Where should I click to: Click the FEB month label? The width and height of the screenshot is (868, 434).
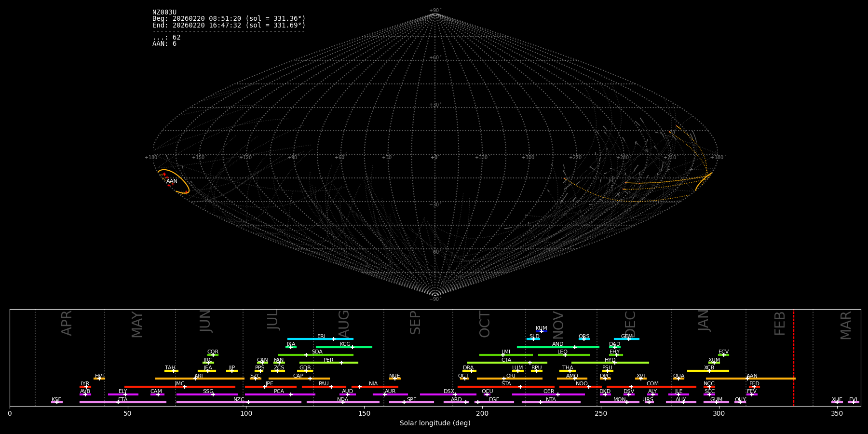click(x=780, y=324)
